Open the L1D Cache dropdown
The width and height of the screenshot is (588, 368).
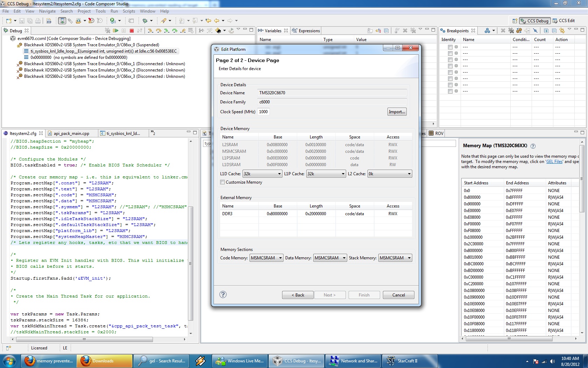tap(262, 174)
